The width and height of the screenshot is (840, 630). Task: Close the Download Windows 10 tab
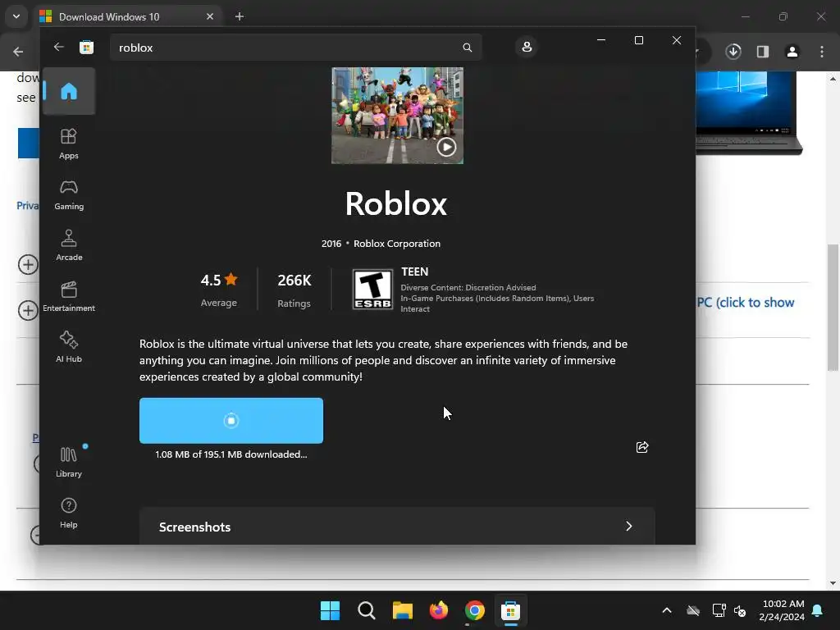[210, 16]
